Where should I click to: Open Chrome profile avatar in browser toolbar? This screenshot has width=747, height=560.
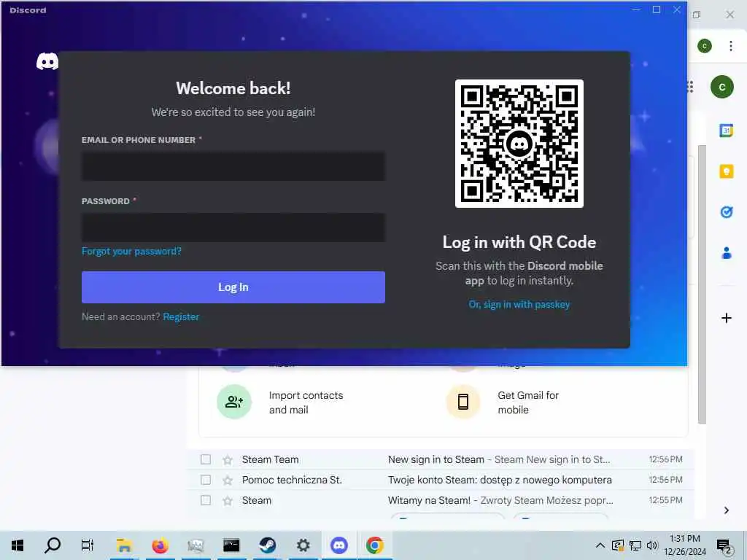coord(704,46)
